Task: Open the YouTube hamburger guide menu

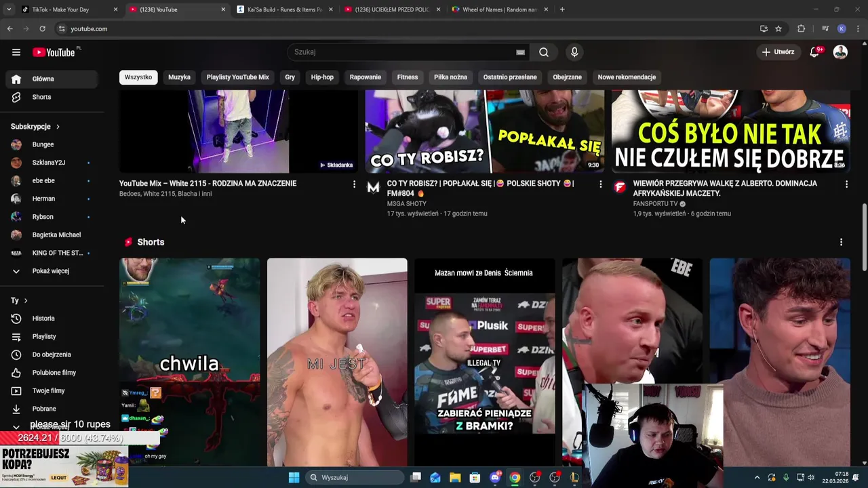Action: click(x=16, y=52)
